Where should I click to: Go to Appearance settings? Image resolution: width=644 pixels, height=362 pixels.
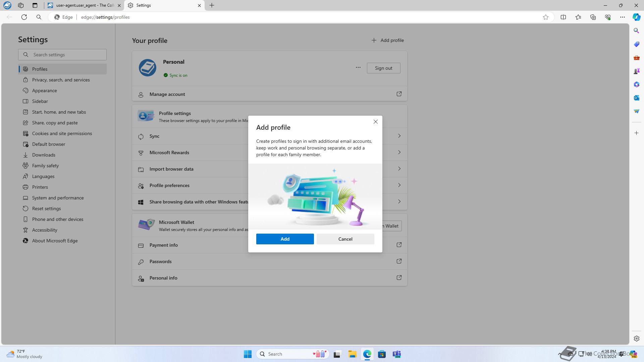click(x=62, y=90)
